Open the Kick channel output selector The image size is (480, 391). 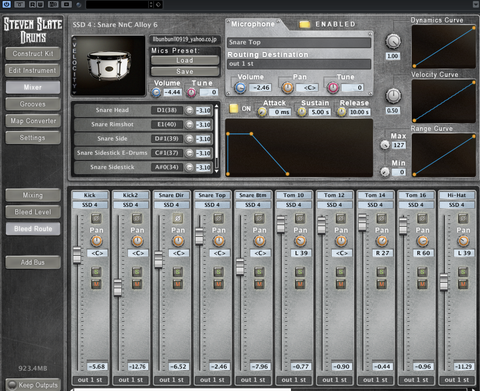point(90,380)
